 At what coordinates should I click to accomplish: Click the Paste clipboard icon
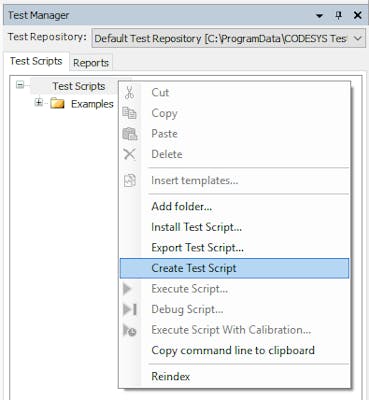point(130,134)
